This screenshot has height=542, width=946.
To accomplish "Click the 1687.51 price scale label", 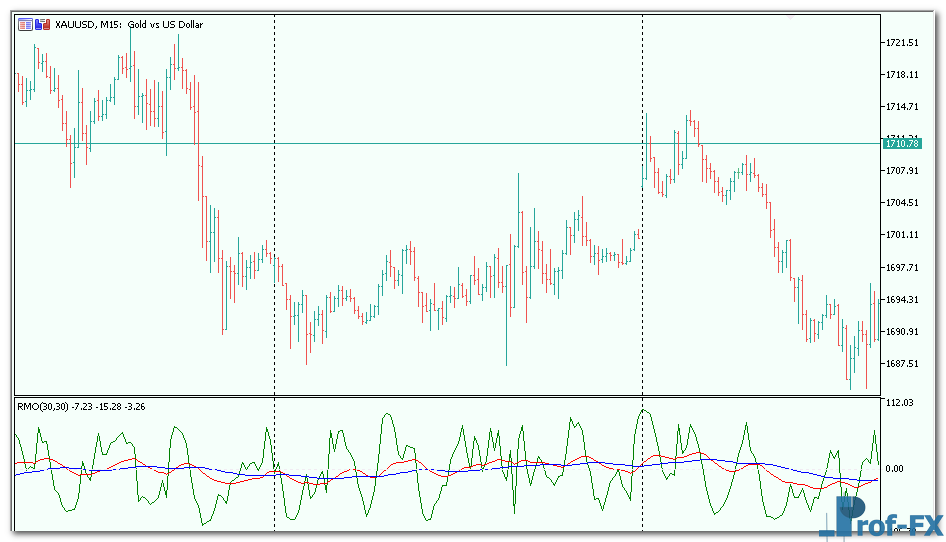I will pos(901,364).
